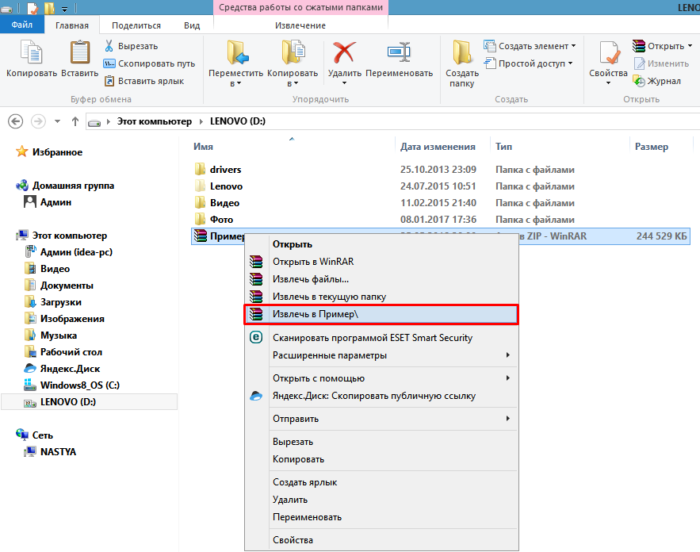Open Свойства in the ribbon
Screen dimensions: 700x552
pyautogui.click(x=608, y=63)
